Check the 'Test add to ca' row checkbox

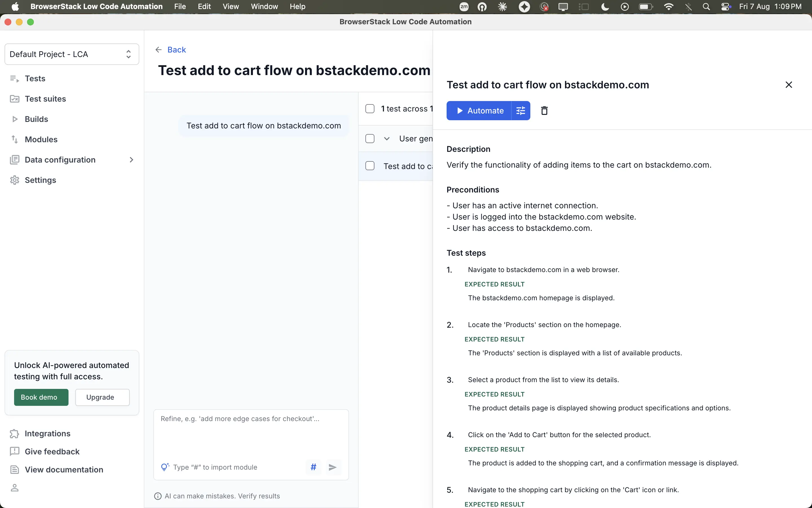coord(370,166)
